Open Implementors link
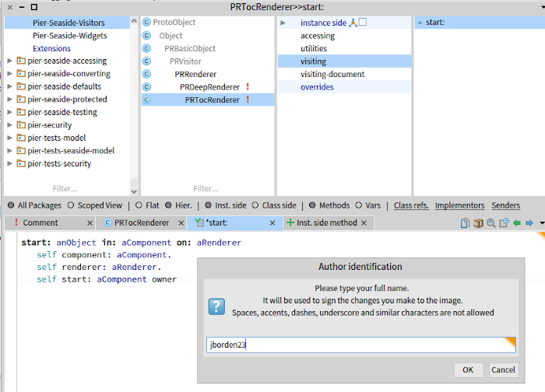The width and height of the screenshot is (545, 392). coord(459,205)
